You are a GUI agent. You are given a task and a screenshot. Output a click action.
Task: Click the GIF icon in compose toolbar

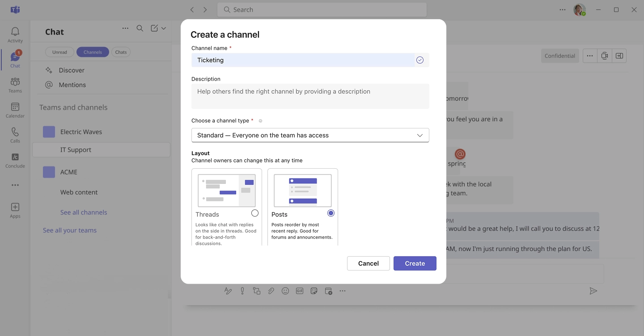point(300,291)
